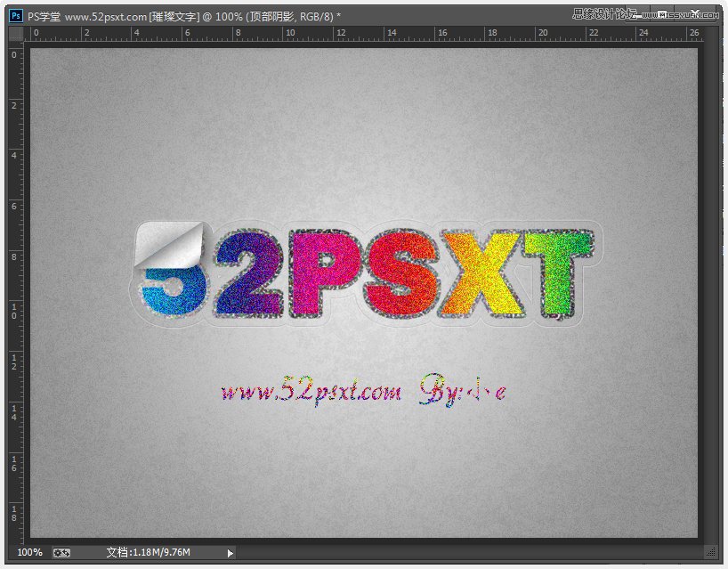Click the window resize grip at bottom corner

711,552
